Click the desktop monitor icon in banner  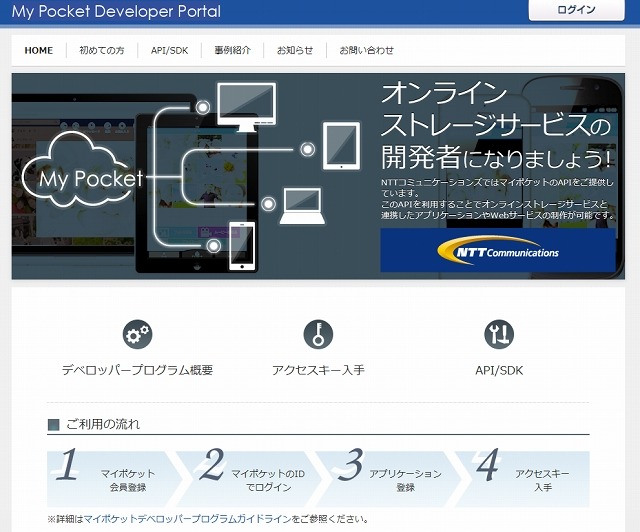click(243, 105)
